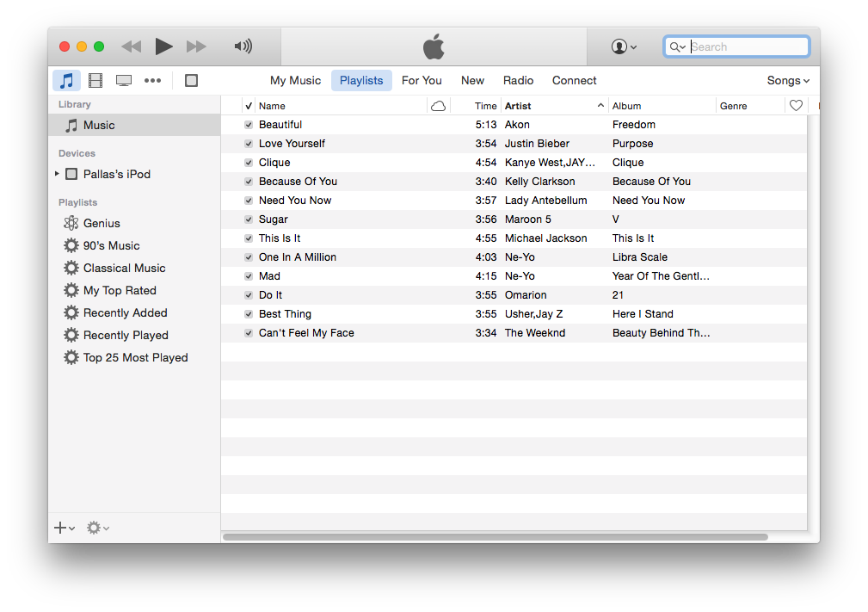
Task: Click the Here I Stand album cell
Action: click(x=643, y=314)
